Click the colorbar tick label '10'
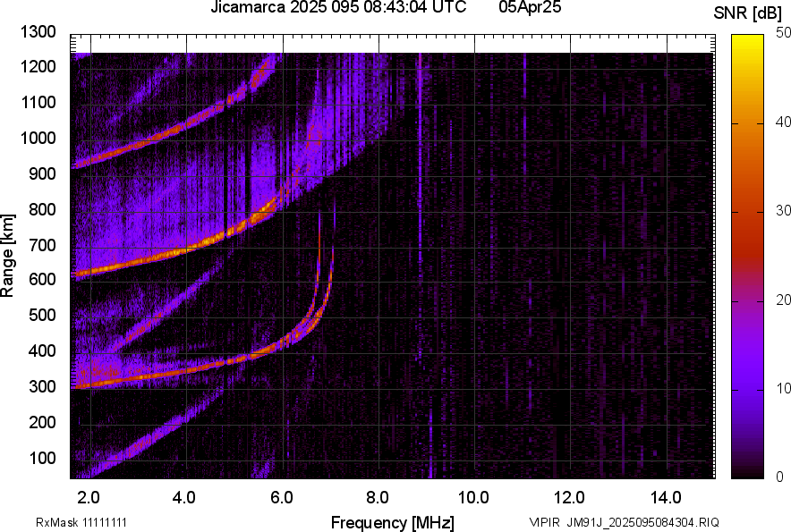The height and width of the screenshot is (532, 791). tap(783, 388)
